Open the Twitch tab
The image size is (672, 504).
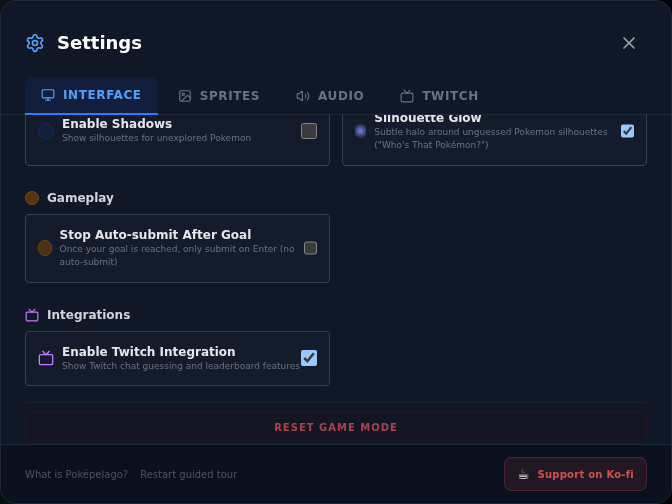click(x=439, y=96)
